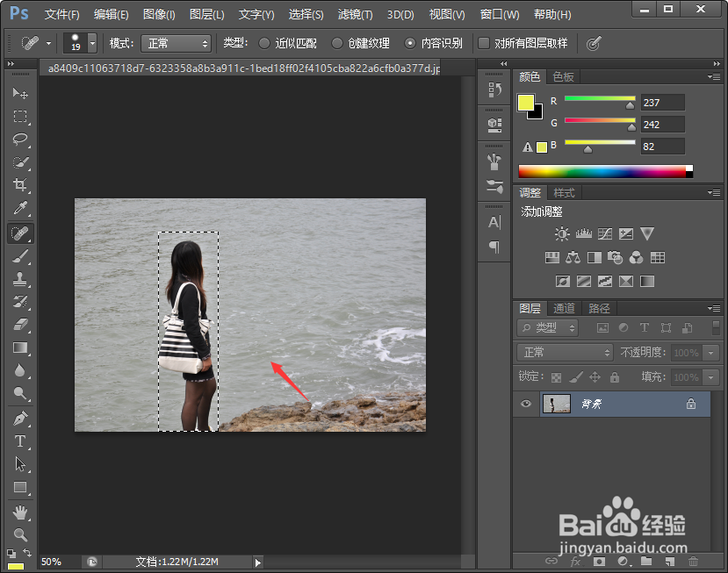Select the Spot Healing Brush tool
The image size is (728, 573).
[20, 233]
